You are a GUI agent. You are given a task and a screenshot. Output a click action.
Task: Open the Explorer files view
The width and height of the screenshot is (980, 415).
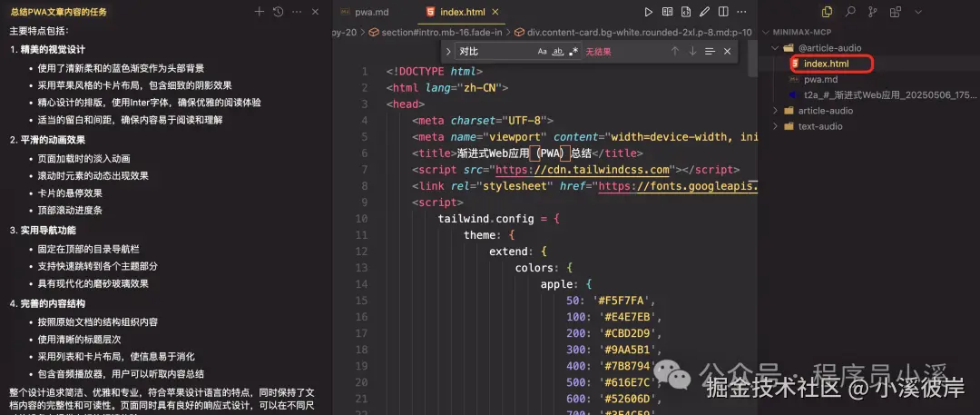point(828,12)
